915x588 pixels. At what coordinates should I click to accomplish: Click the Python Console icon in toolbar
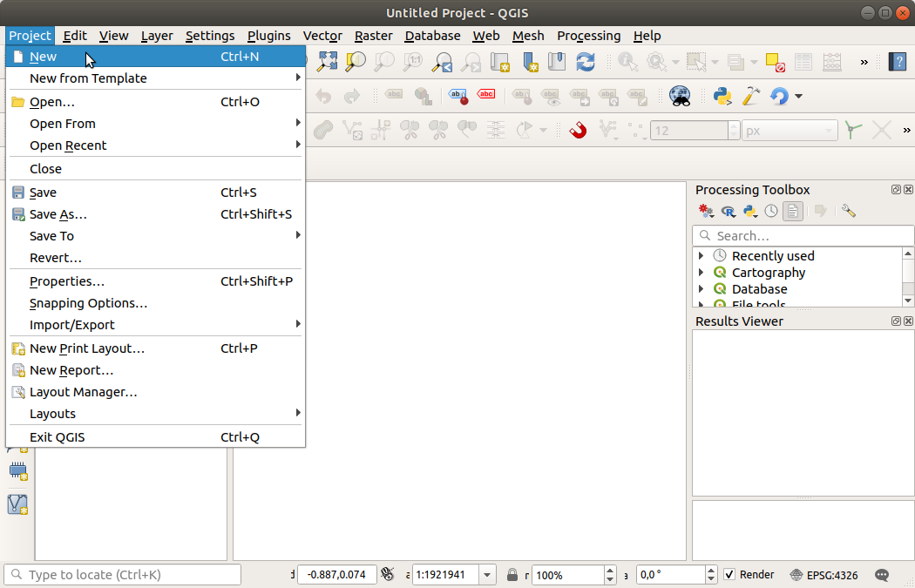(722, 96)
